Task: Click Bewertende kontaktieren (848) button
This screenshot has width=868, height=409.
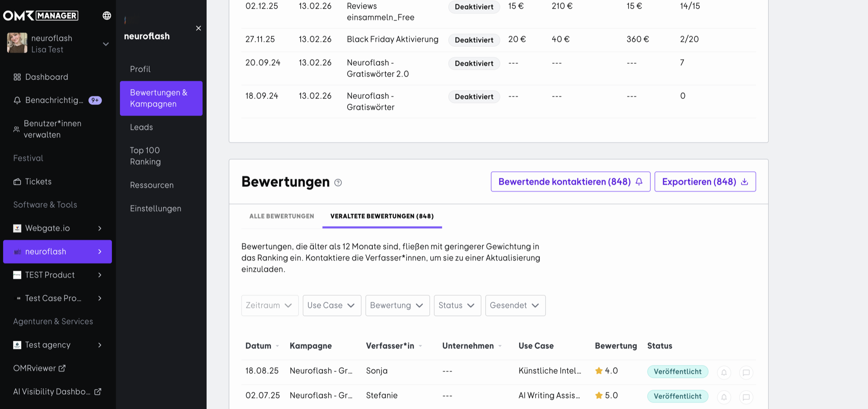Action: coord(570,182)
